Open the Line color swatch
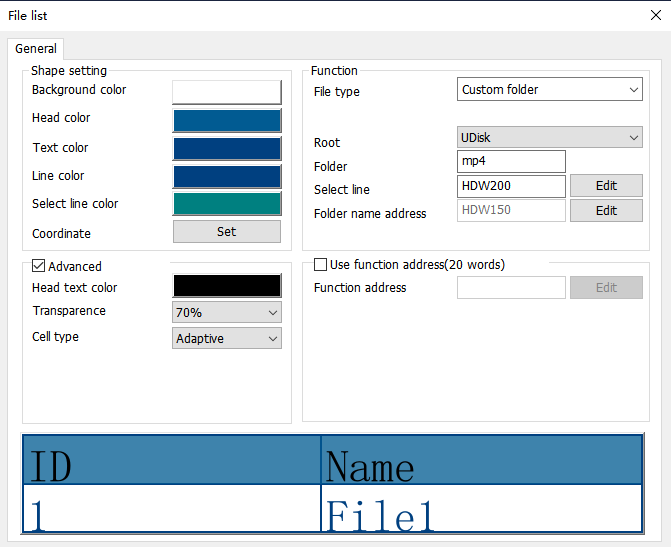 tap(227, 176)
